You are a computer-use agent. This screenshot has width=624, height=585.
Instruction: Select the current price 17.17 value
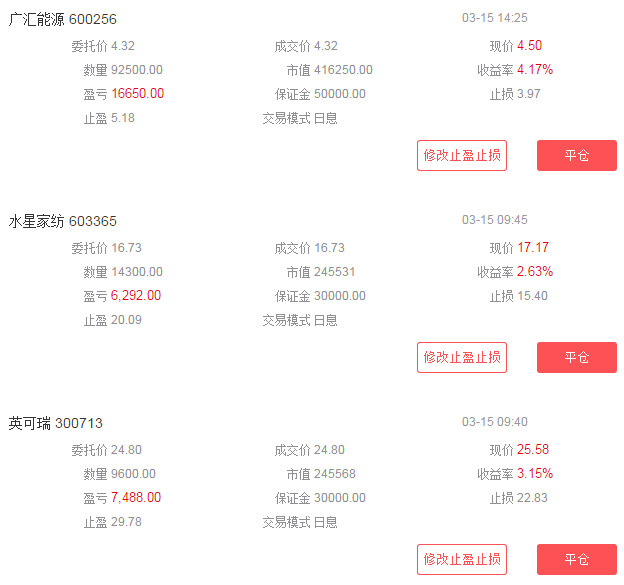click(533, 248)
